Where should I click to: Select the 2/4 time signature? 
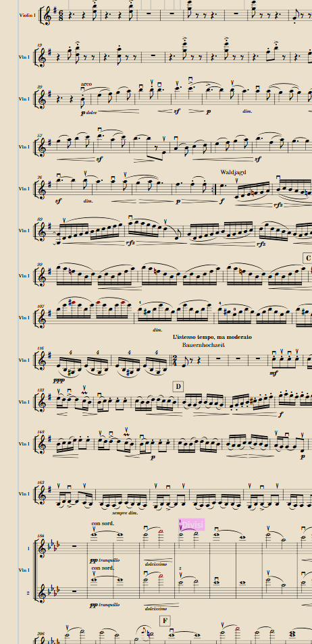pos(175,360)
